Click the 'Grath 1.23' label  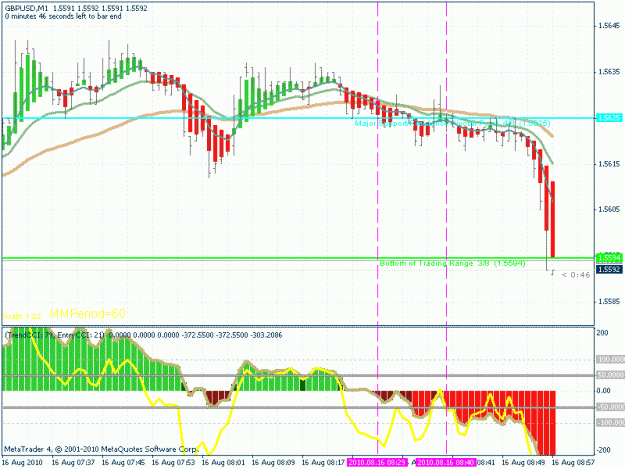22,316
